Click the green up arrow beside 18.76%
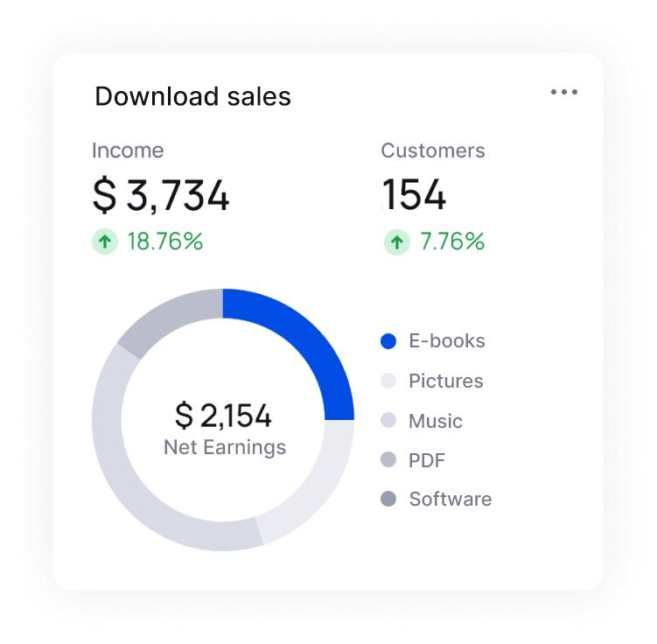 pos(105,241)
